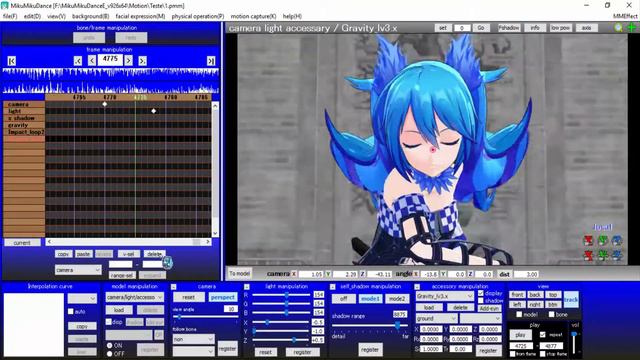Viewport: 640px width, 360px height.
Task: Click the To model button
Action: coord(240,273)
